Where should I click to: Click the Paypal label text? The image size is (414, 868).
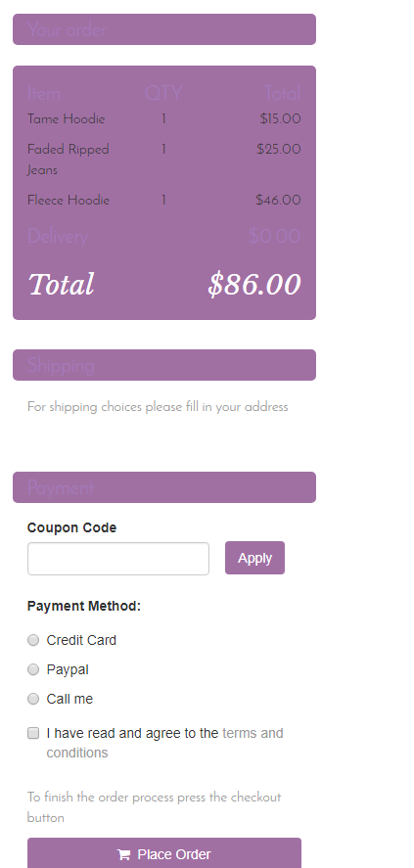68,669
